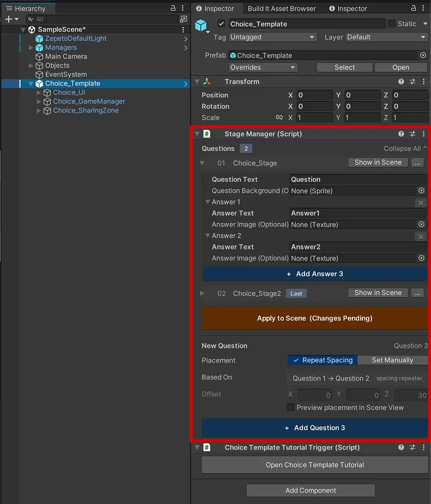Collapse question 01 Choice_Stage

click(202, 163)
